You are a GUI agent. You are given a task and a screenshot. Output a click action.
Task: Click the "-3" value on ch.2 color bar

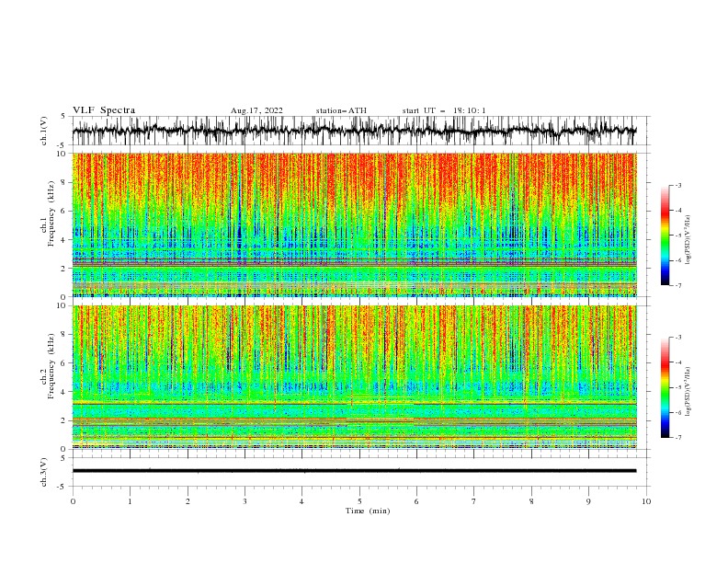tap(678, 338)
